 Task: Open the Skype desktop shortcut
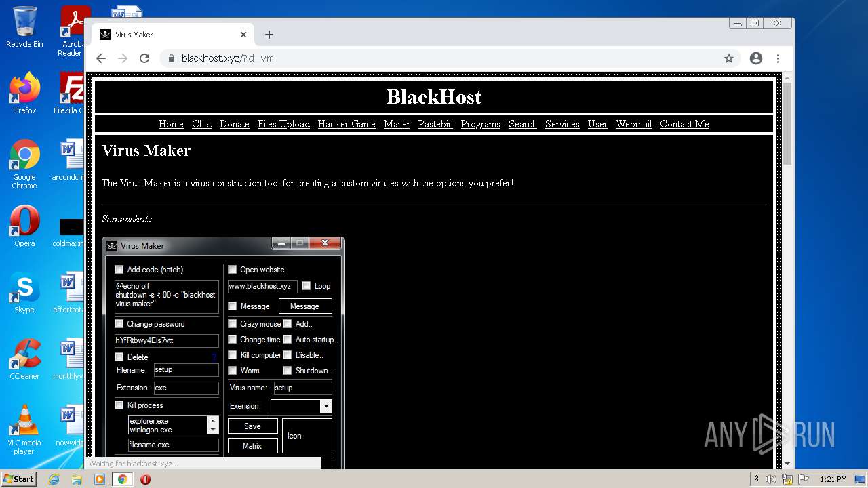(x=24, y=293)
